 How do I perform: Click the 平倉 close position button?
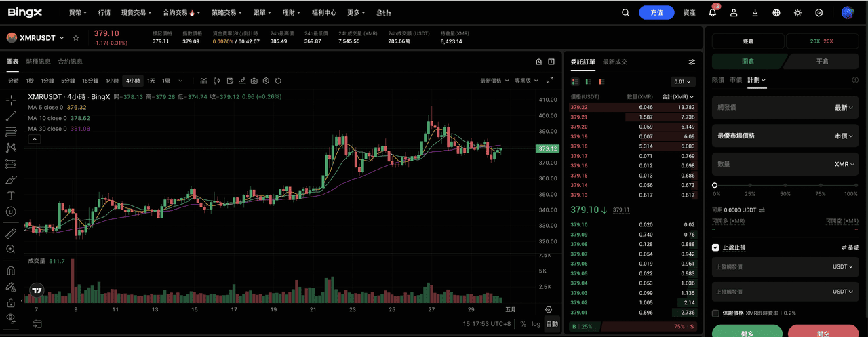click(821, 61)
